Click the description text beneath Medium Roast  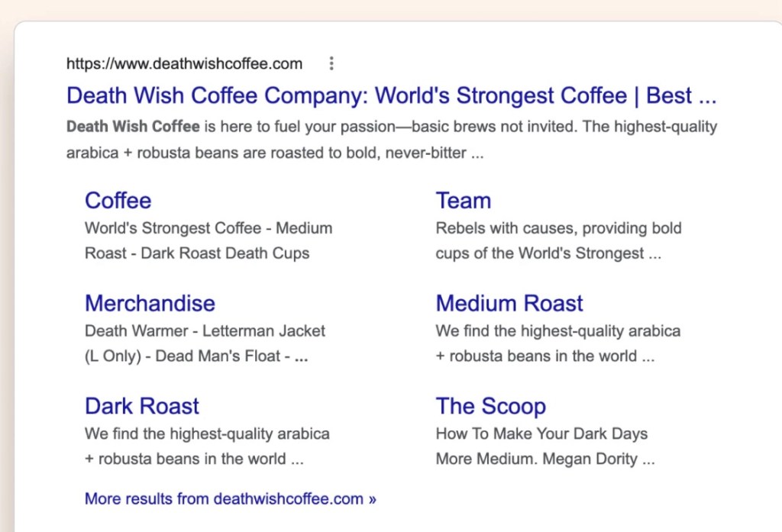pyautogui.click(x=557, y=330)
